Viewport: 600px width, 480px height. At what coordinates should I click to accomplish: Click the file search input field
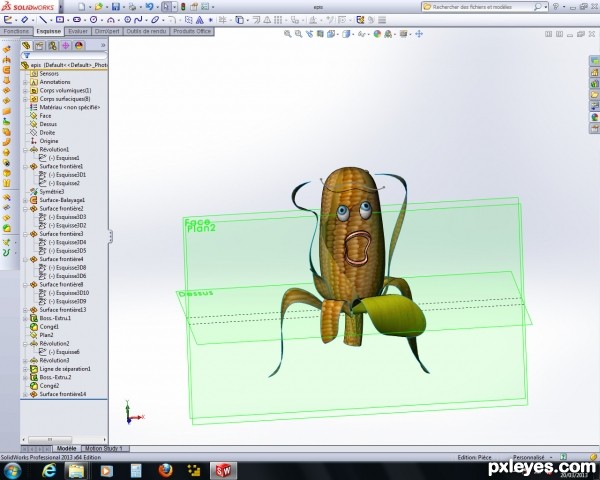click(482, 7)
